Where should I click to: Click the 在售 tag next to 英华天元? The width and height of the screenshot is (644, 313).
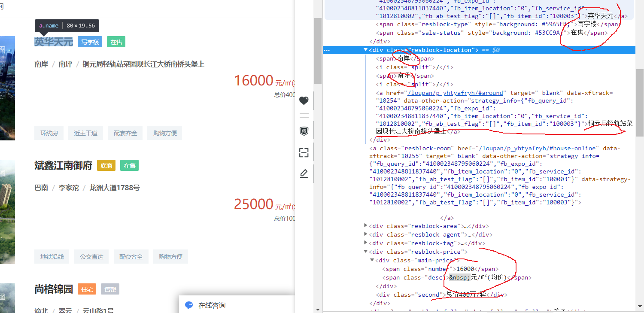(116, 42)
